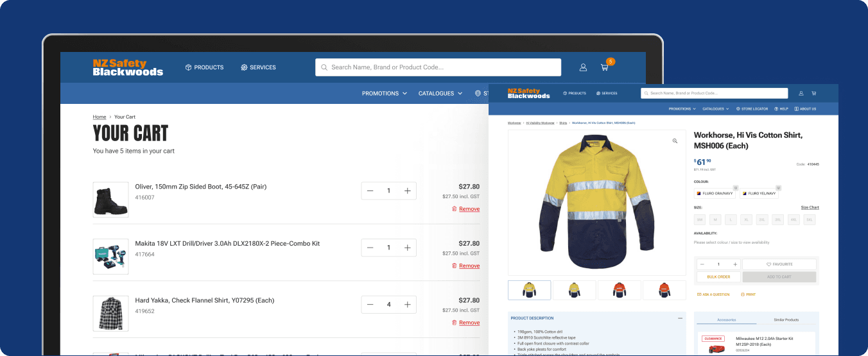
Task: Click the search magnifier in cart page search bar
Action: [x=324, y=67]
